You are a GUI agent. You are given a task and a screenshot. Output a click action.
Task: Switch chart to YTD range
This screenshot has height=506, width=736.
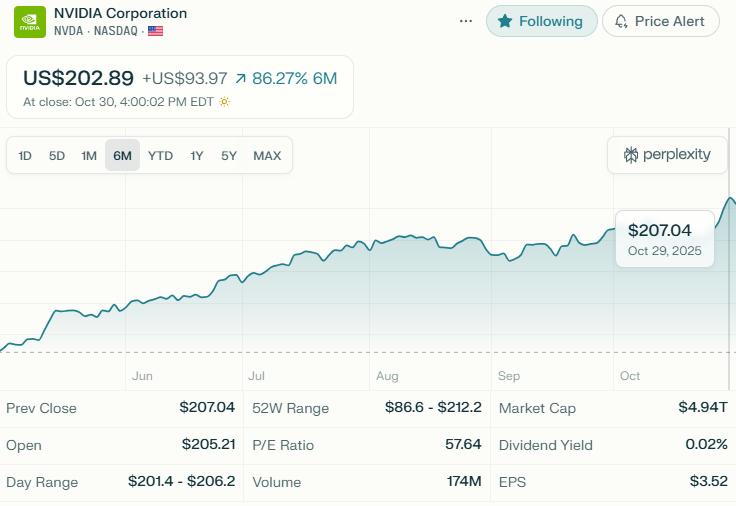point(160,155)
